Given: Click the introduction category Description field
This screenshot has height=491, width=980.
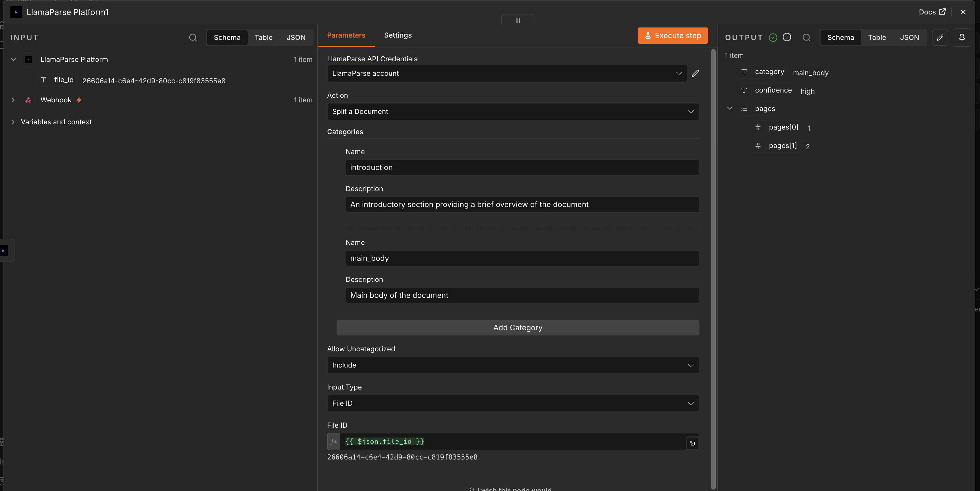Looking at the screenshot, I should coord(522,204).
